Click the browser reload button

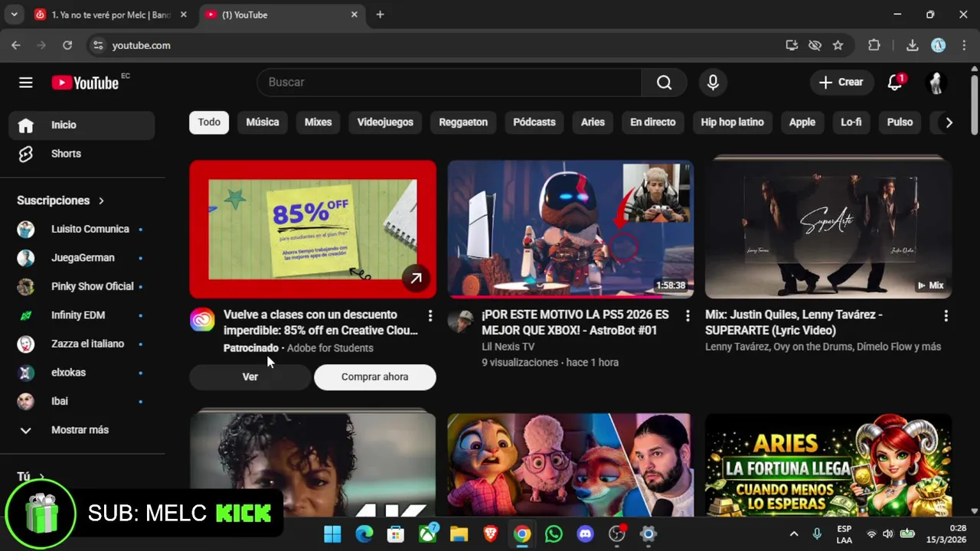[67, 45]
